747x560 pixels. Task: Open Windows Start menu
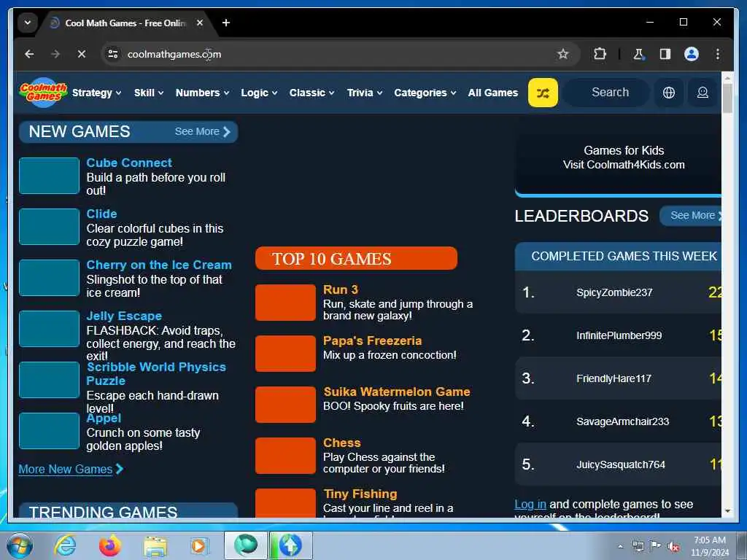click(20, 545)
